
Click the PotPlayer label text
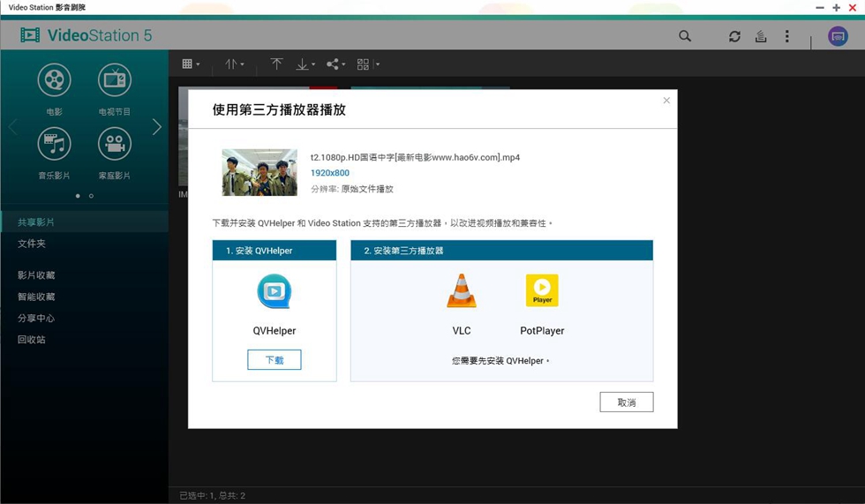(x=542, y=331)
